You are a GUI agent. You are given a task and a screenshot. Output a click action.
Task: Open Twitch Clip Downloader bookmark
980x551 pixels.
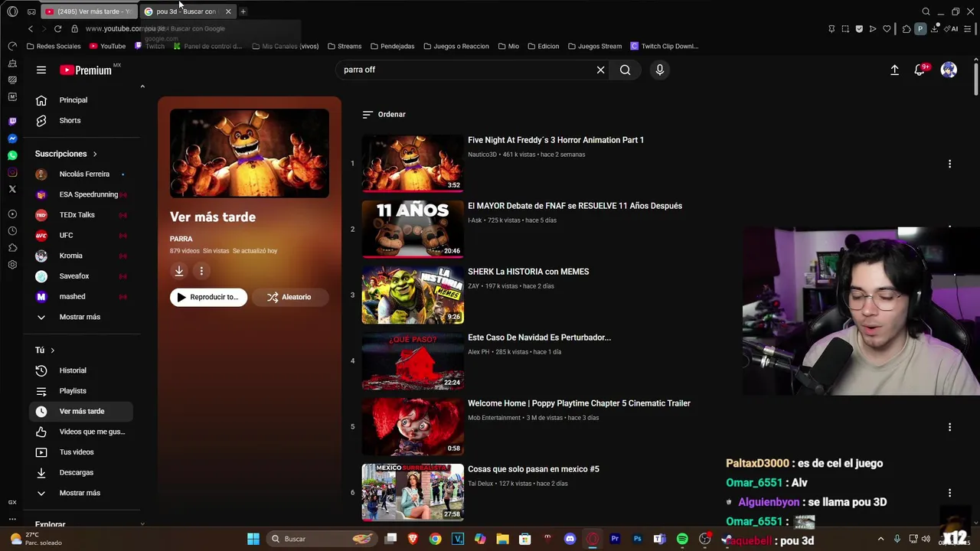pyautogui.click(x=665, y=46)
